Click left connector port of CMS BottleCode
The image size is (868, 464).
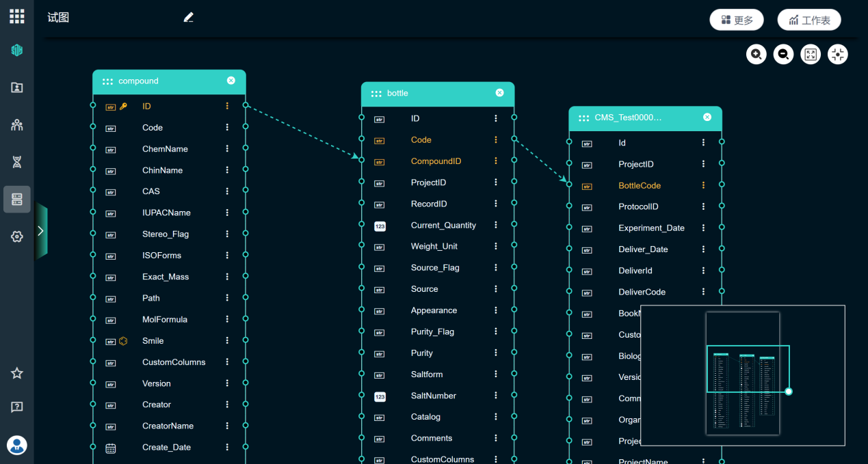(x=569, y=185)
